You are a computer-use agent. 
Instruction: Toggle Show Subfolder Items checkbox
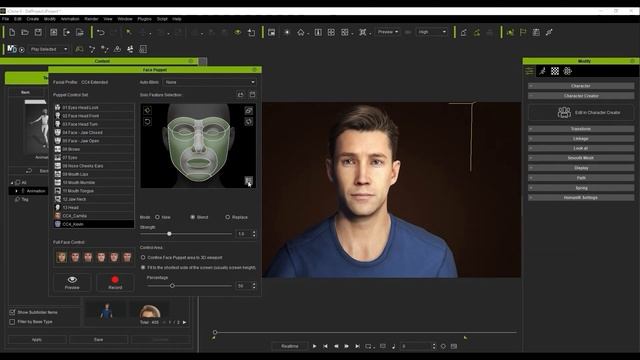tap(12, 312)
